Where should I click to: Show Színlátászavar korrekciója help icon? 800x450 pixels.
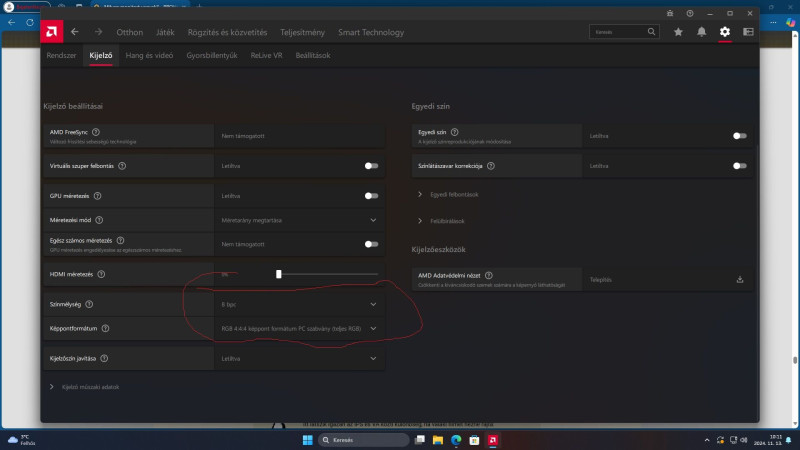(491, 166)
